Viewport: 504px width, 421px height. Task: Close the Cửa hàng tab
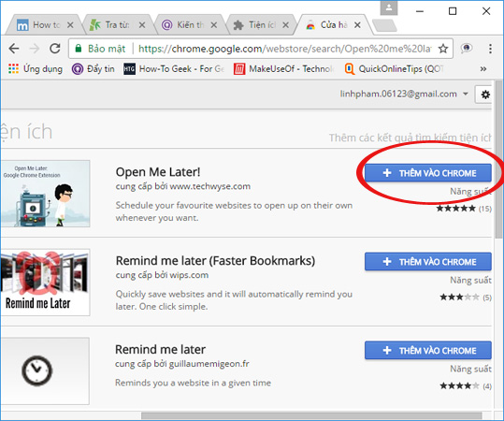click(357, 24)
